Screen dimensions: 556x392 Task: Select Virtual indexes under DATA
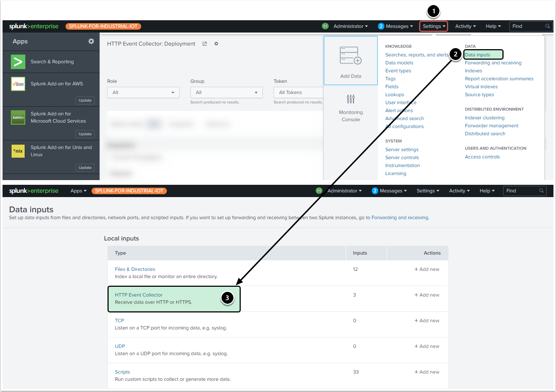481,87
